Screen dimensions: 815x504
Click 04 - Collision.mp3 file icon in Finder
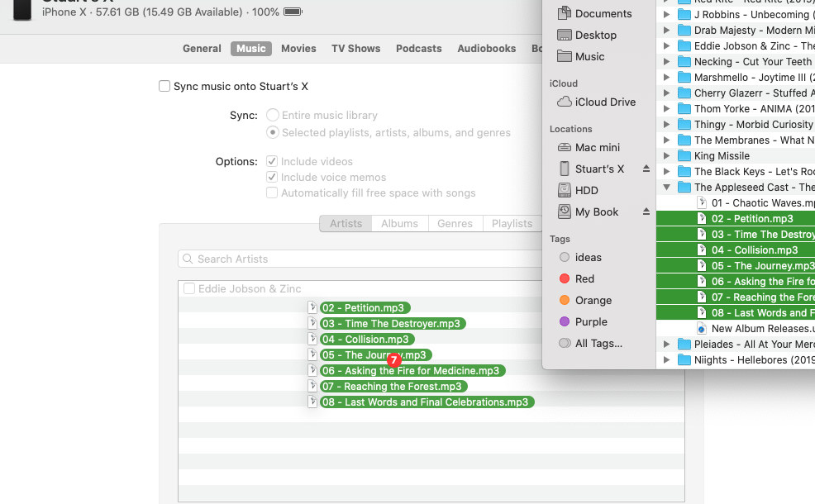tap(702, 250)
